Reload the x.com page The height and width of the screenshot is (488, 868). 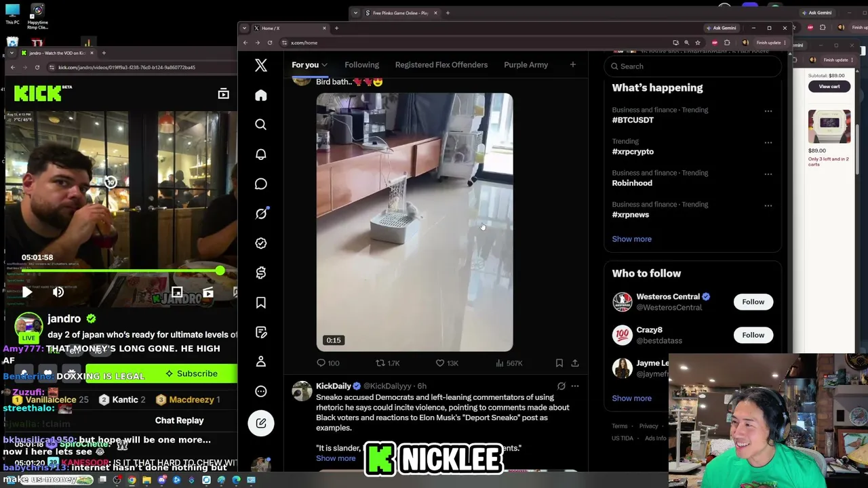tap(270, 43)
